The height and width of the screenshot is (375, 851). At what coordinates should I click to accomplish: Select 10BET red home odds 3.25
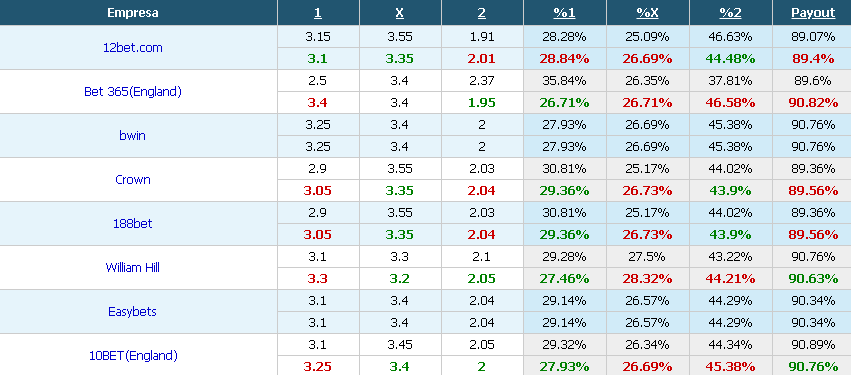pos(318,366)
